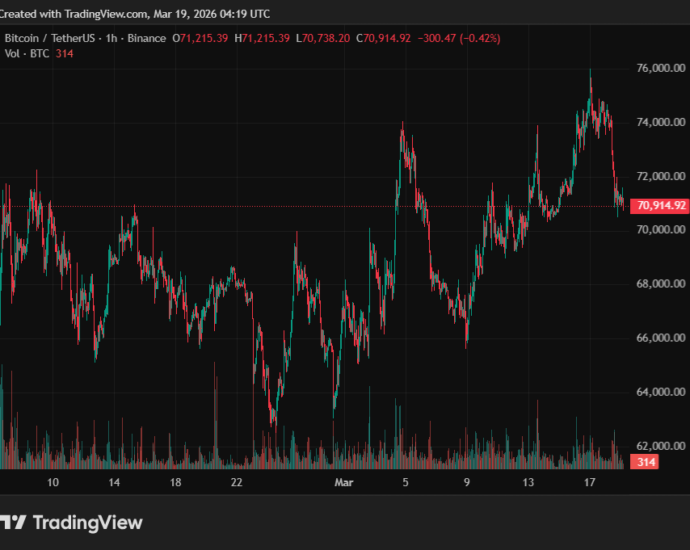Click the Mar label on time axis
This screenshot has width=690, height=550.
point(344,482)
